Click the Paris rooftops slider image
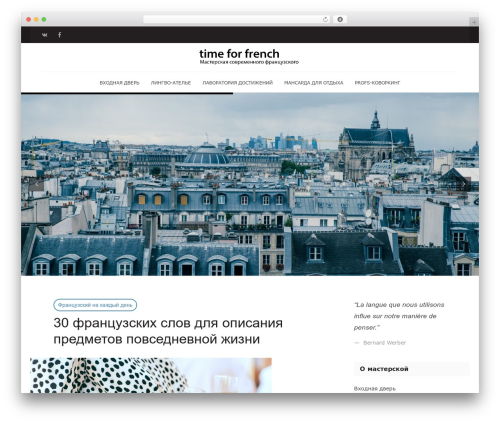 (x=250, y=184)
